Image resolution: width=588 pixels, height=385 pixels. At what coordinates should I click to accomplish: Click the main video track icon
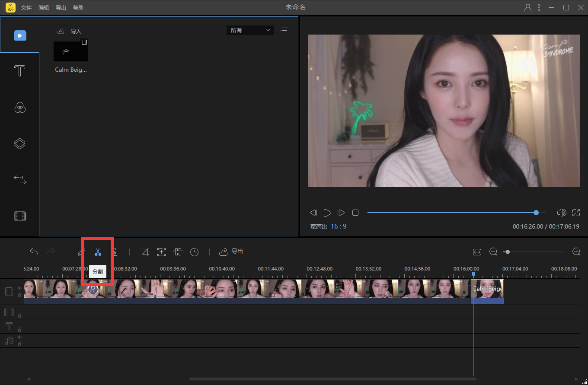[x=9, y=292]
